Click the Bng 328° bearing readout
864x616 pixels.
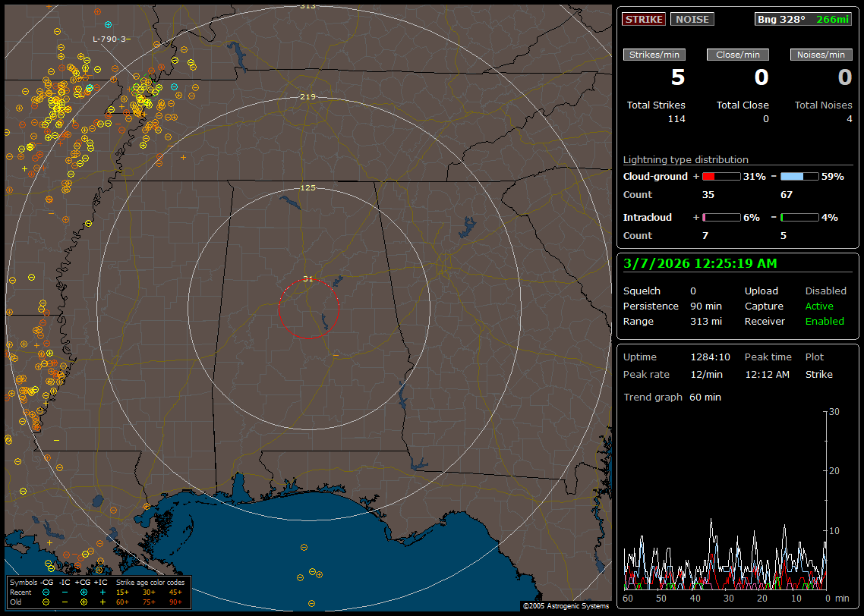tap(781, 19)
